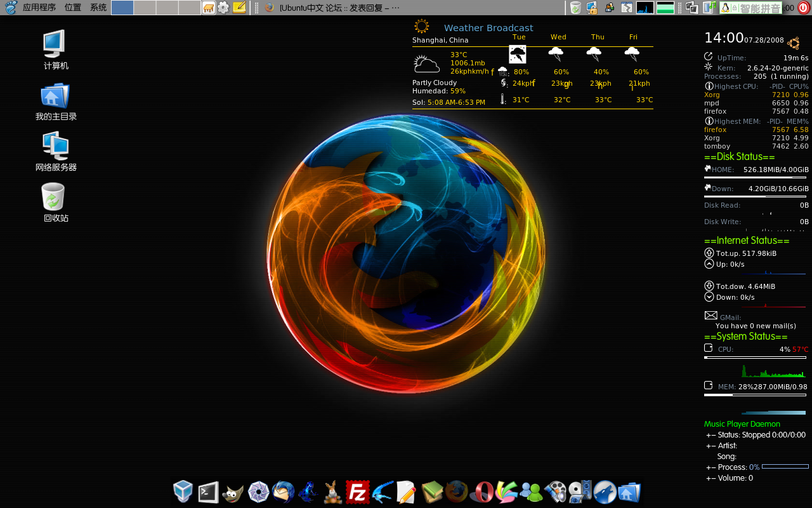
Task: Switch to the first workspace
Action: click(x=122, y=8)
